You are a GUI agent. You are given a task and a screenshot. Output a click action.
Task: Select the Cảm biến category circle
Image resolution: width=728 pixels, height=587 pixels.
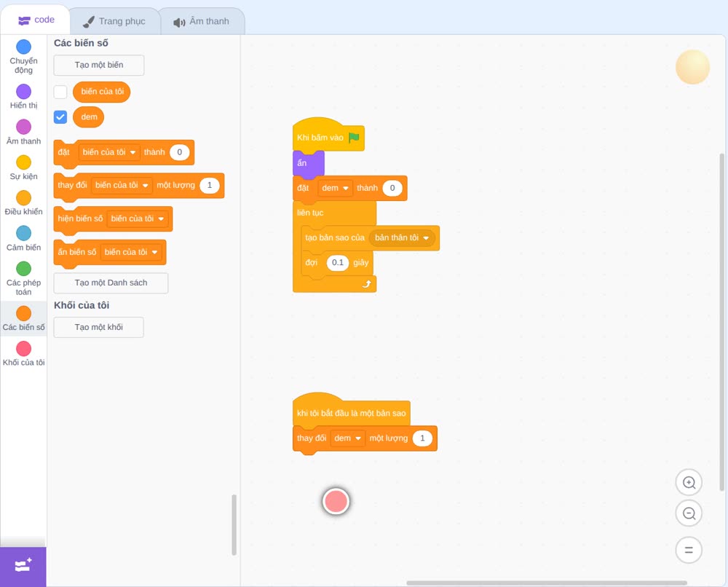coord(24,233)
